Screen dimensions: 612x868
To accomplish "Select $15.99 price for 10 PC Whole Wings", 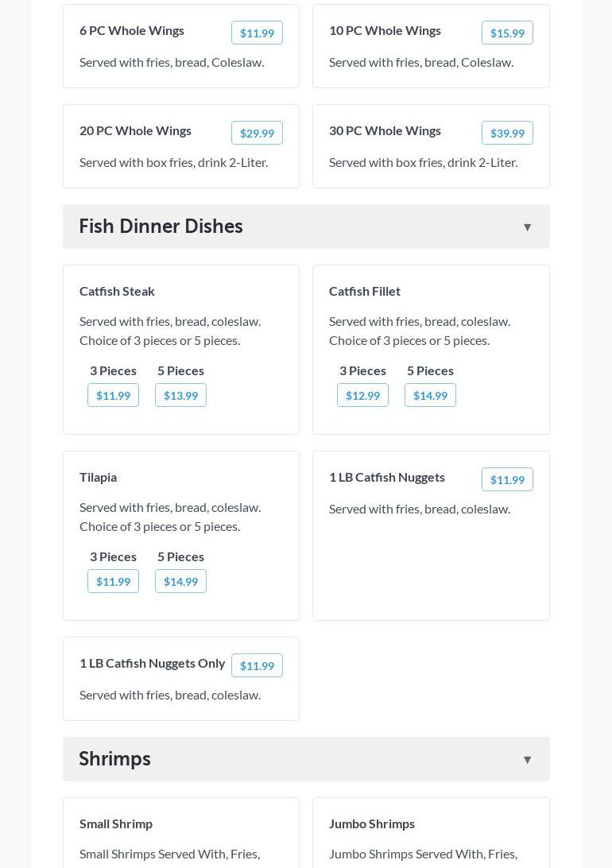I will pyautogui.click(x=507, y=33).
